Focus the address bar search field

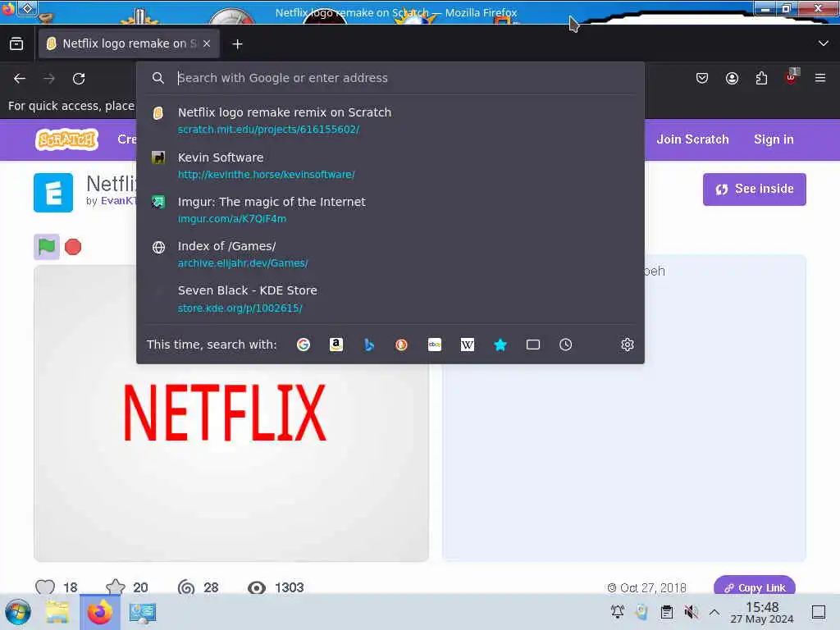[390, 78]
